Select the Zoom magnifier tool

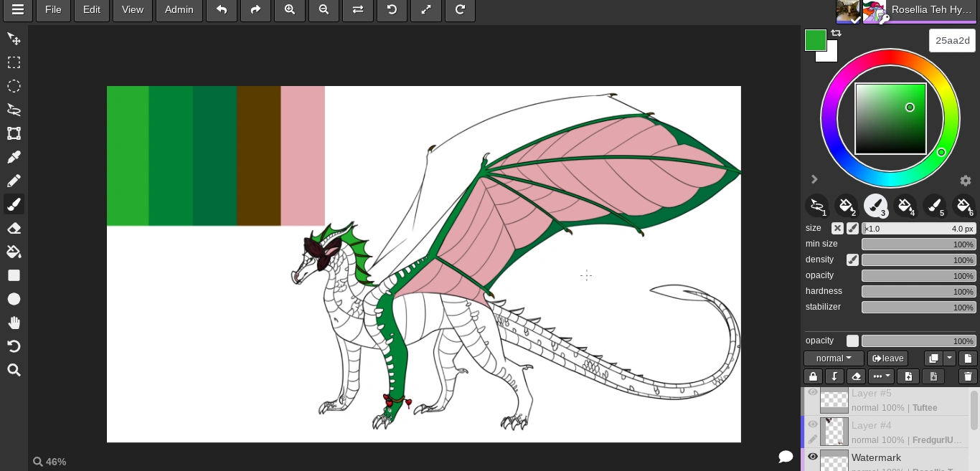14,370
